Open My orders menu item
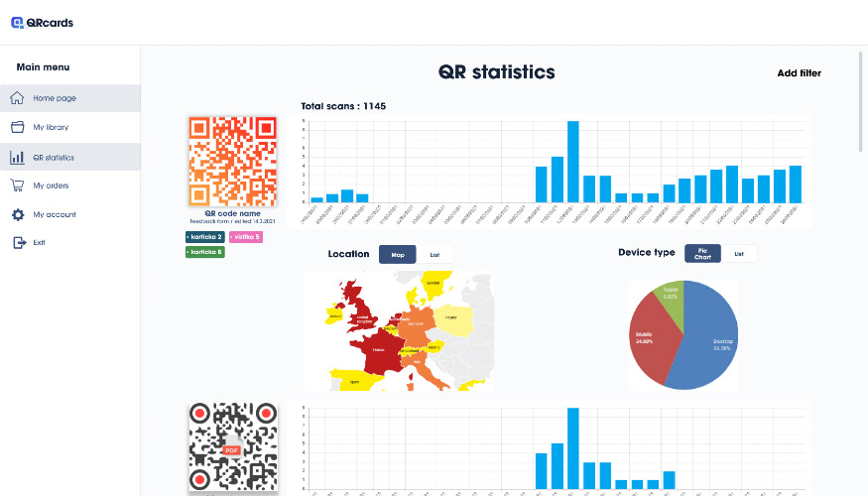 (x=70, y=186)
